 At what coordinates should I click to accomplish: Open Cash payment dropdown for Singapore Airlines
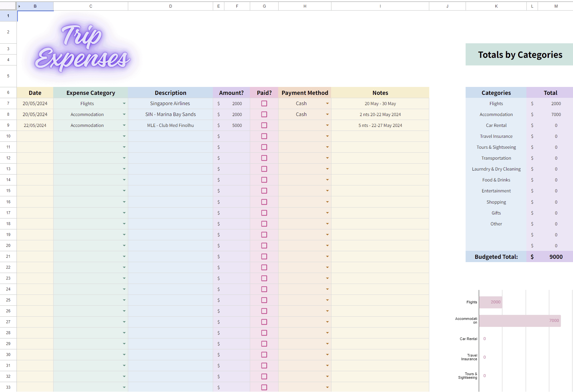pyautogui.click(x=327, y=103)
